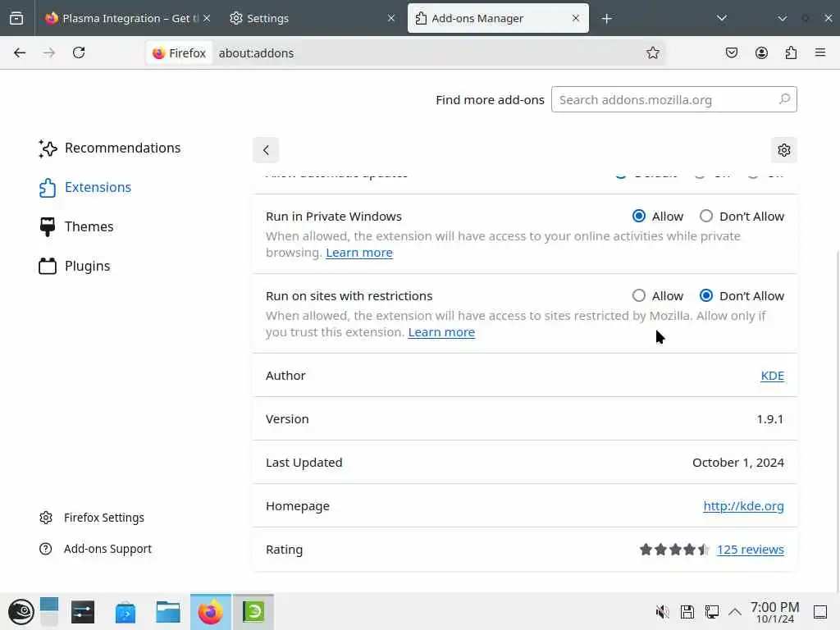Bookmark this page with the star icon

coord(652,52)
